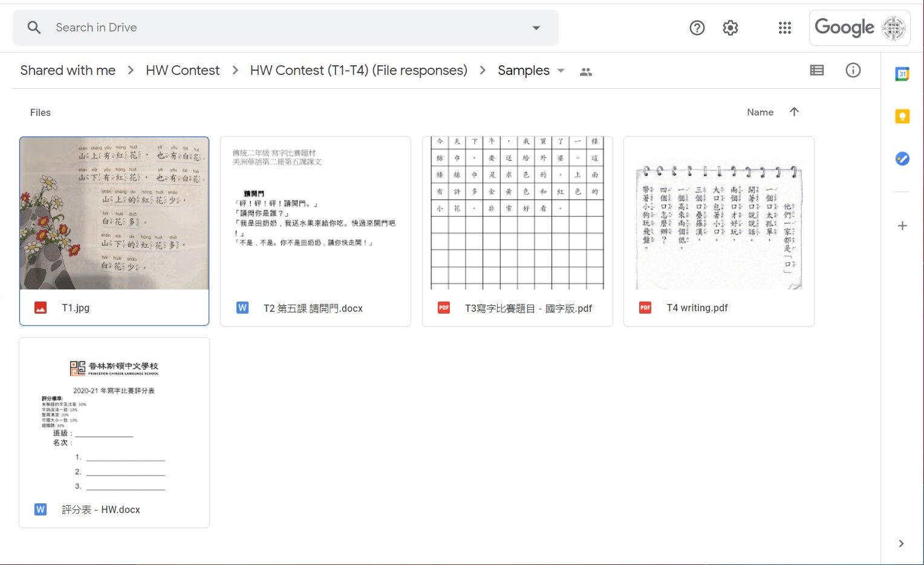Reverse the Name sort order arrow
This screenshot has height=565, width=924.
click(x=794, y=112)
